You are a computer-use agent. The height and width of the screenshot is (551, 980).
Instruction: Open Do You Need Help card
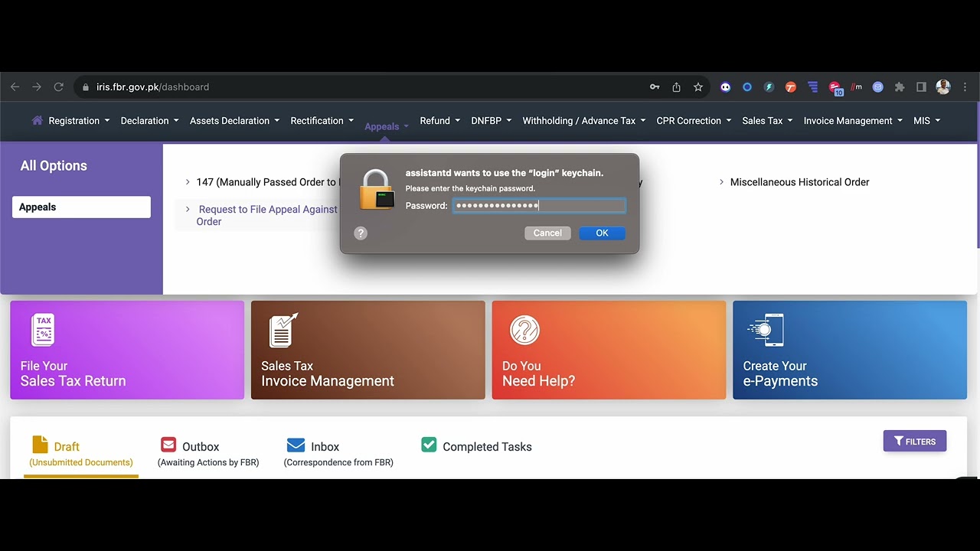[609, 350]
